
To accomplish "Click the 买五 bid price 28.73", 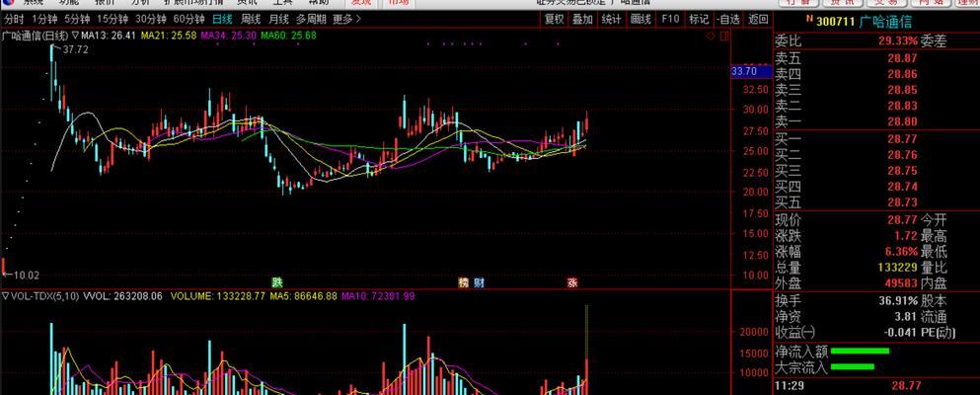I will (902, 201).
